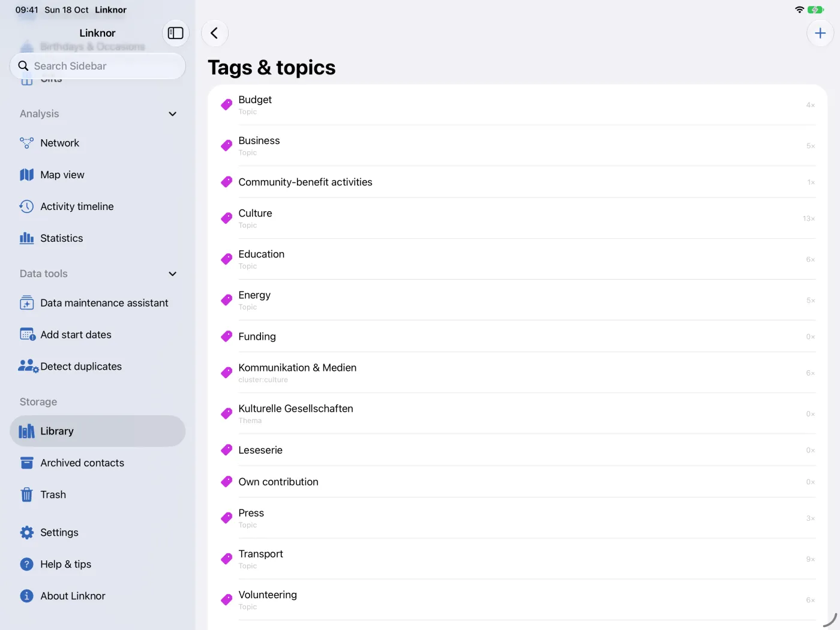This screenshot has height=630, width=840.
Task: Open the Business topic row
Action: [518, 146]
